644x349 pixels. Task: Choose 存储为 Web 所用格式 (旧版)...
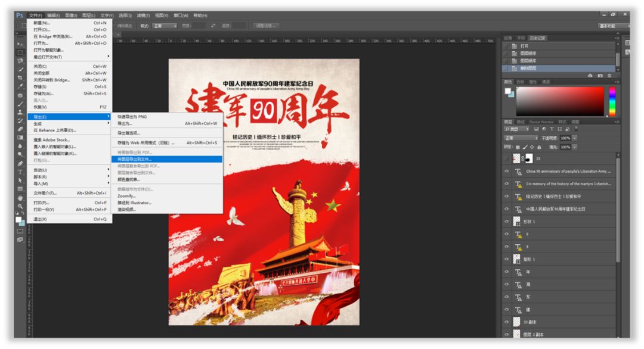coord(167,143)
